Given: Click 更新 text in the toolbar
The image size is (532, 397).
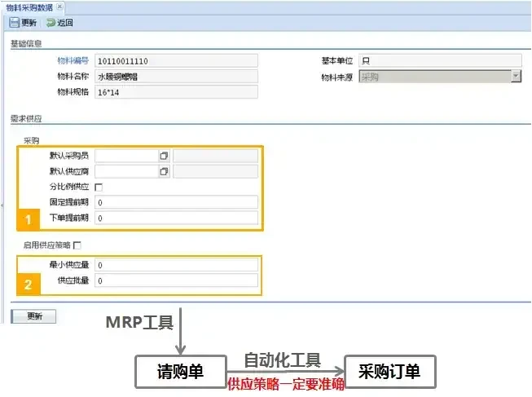Looking at the screenshot, I should (29, 23).
